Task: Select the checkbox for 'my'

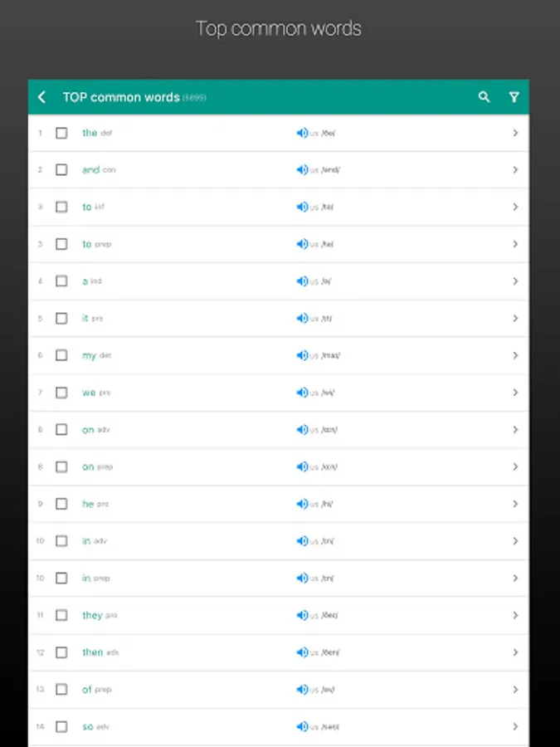Action: [x=61, y=355]
